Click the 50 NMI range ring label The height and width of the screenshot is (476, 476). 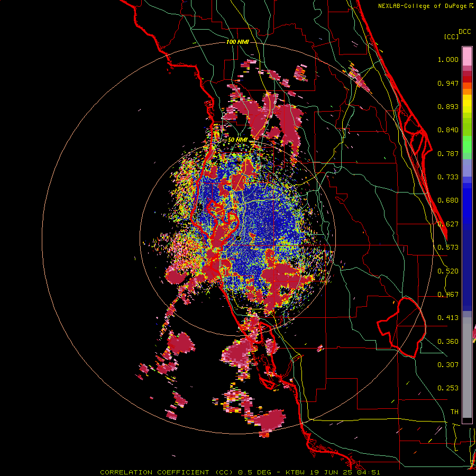pos(237,140)
